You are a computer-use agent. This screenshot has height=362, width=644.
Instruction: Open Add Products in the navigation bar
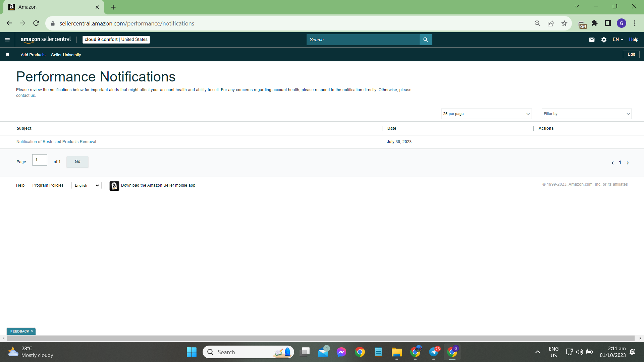[33, 55]
